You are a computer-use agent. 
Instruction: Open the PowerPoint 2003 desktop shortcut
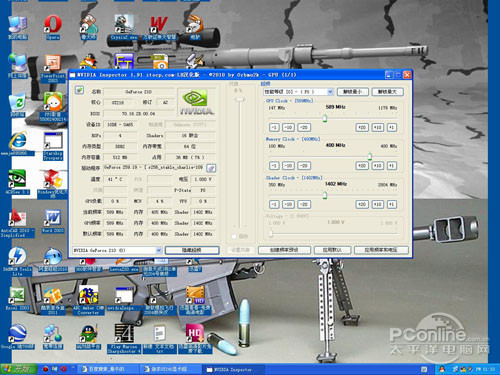(53, 68)
